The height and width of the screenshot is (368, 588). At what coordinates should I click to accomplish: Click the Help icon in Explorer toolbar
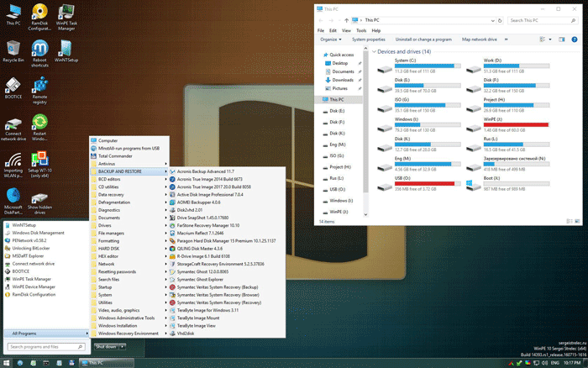pyautogui.click(x=574, y=39)
